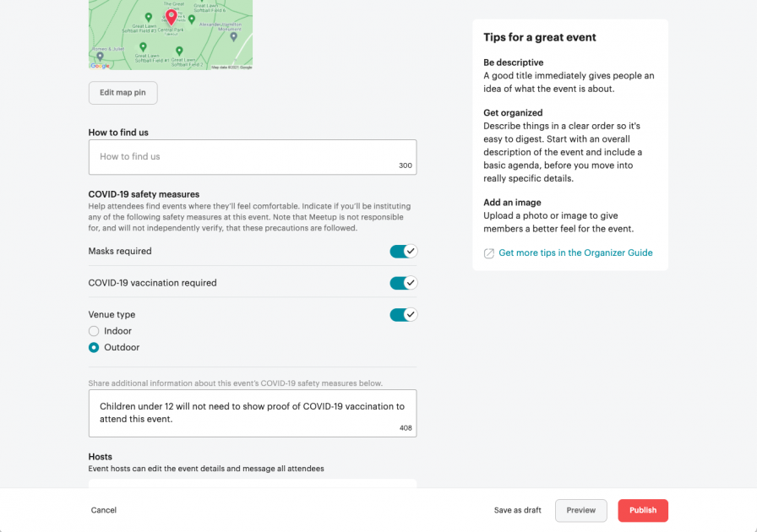Click the red event location pin on the map
757x532 pixels.
coord(171,18)
